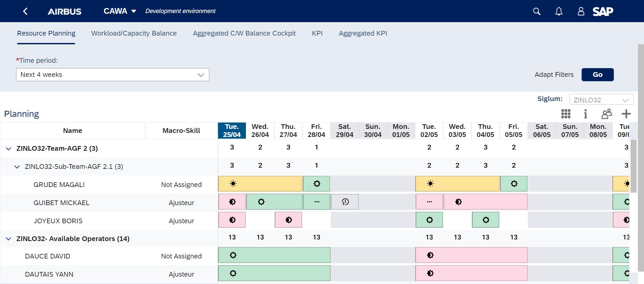Click DAUTAIS YANN name
This screenshot has width=644, height=284.
[49, 274]
